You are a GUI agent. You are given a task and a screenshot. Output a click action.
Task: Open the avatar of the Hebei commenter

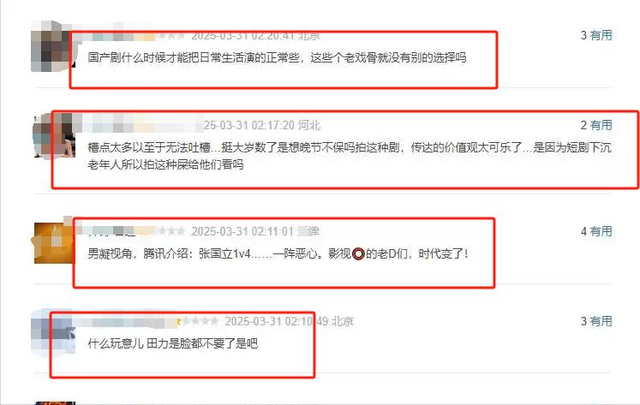(54, 135)
